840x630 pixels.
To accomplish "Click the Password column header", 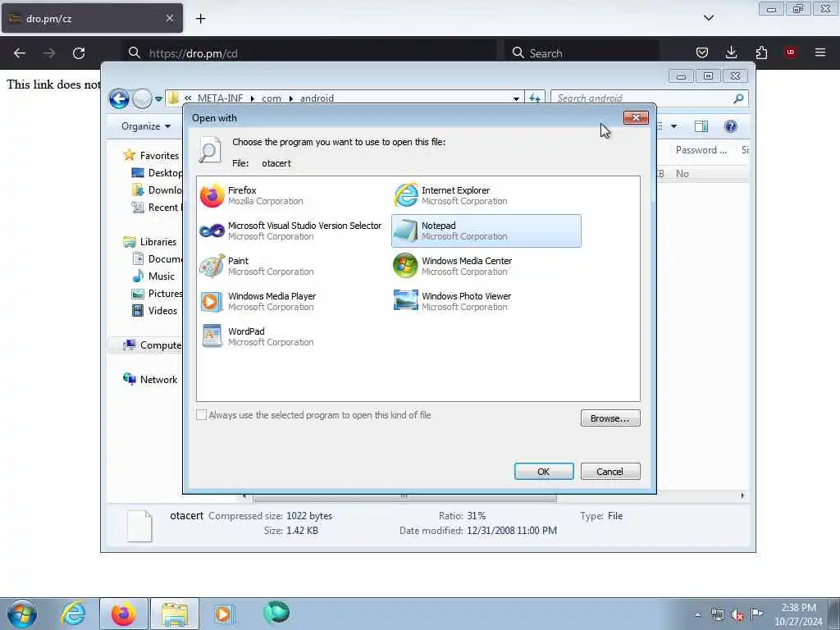I will tap(701, 150).
